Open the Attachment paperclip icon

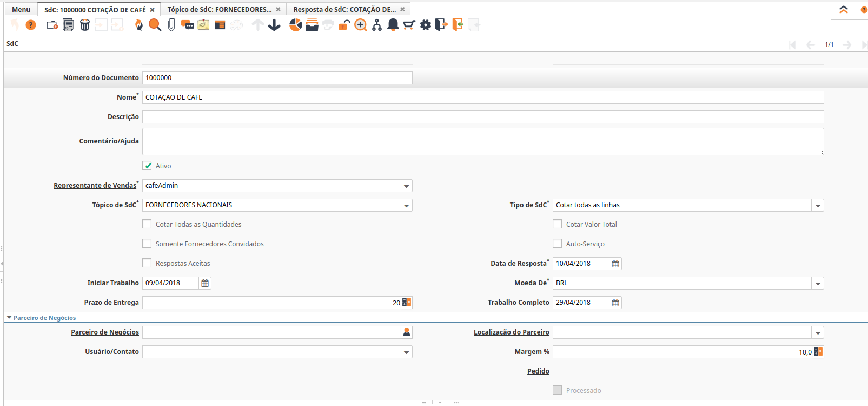171,25
